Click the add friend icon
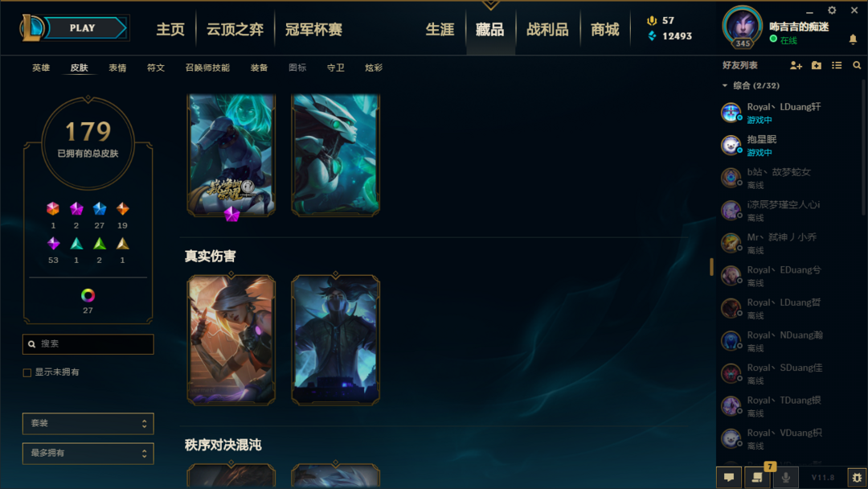Screen dimensions: 868x489 point(796,65)
